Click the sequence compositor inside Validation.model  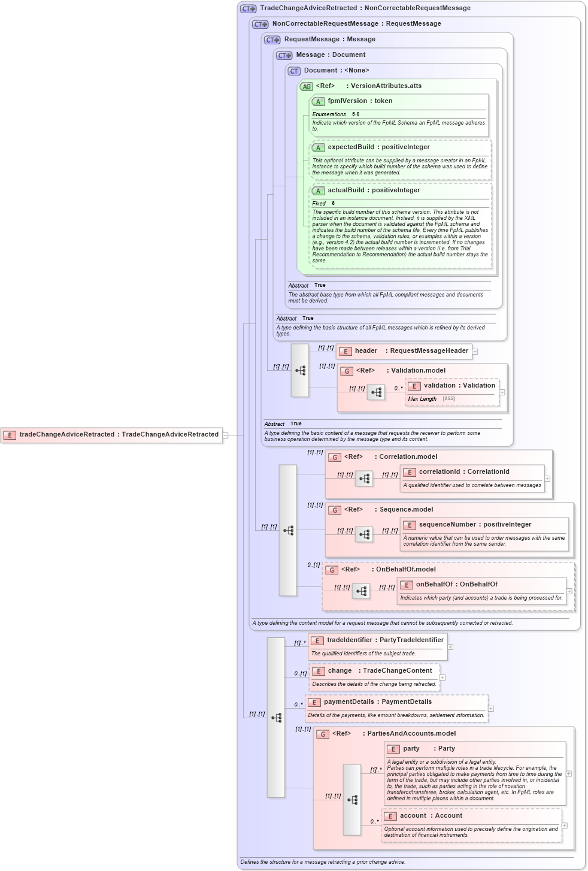click(376, 393)
